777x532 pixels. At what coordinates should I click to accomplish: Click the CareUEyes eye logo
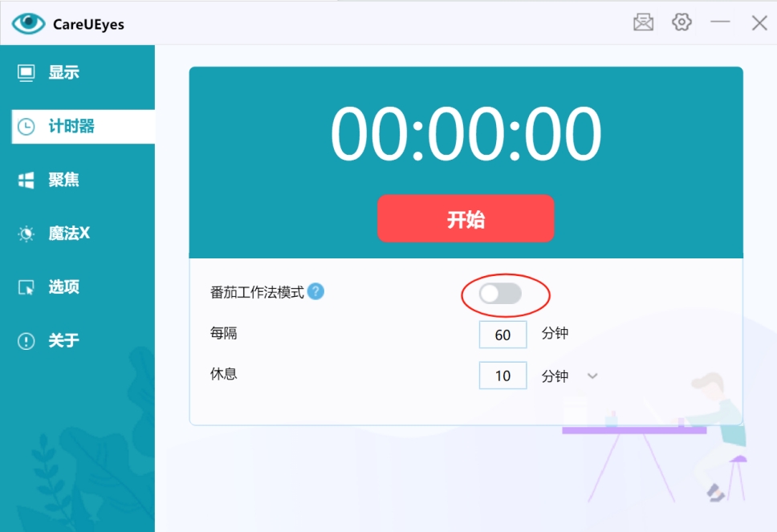[x=28, y=23]
